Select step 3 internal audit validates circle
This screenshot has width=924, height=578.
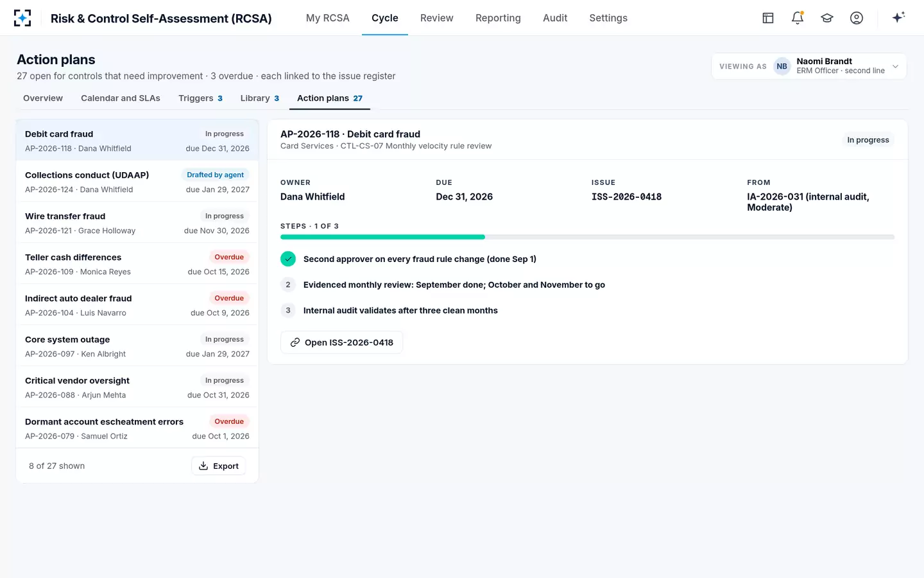[x=288, y=310]
